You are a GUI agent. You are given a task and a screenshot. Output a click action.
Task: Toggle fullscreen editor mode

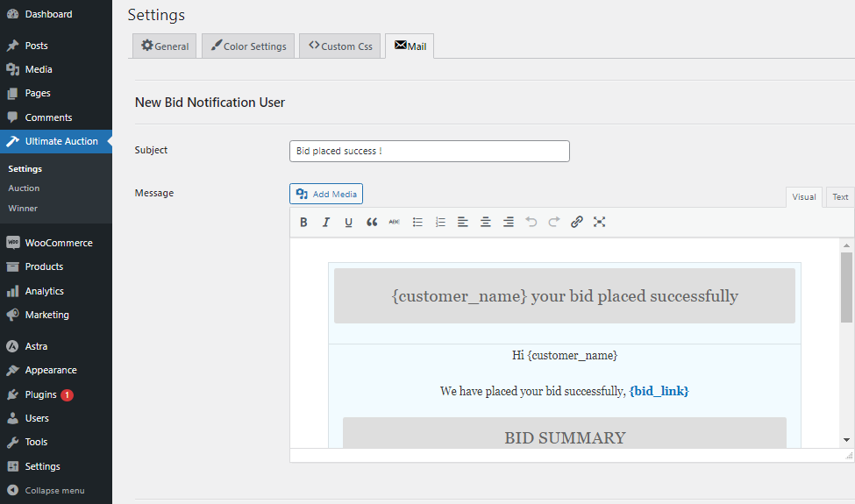tap(599, 222)
